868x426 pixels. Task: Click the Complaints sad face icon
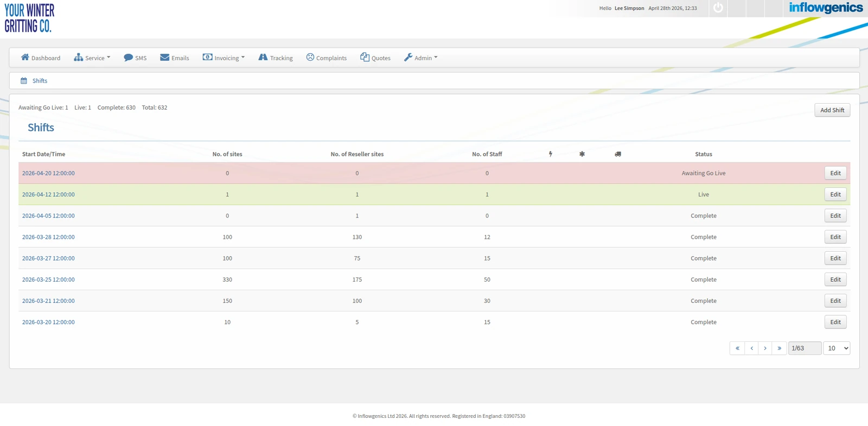click(x=310, y=57)
